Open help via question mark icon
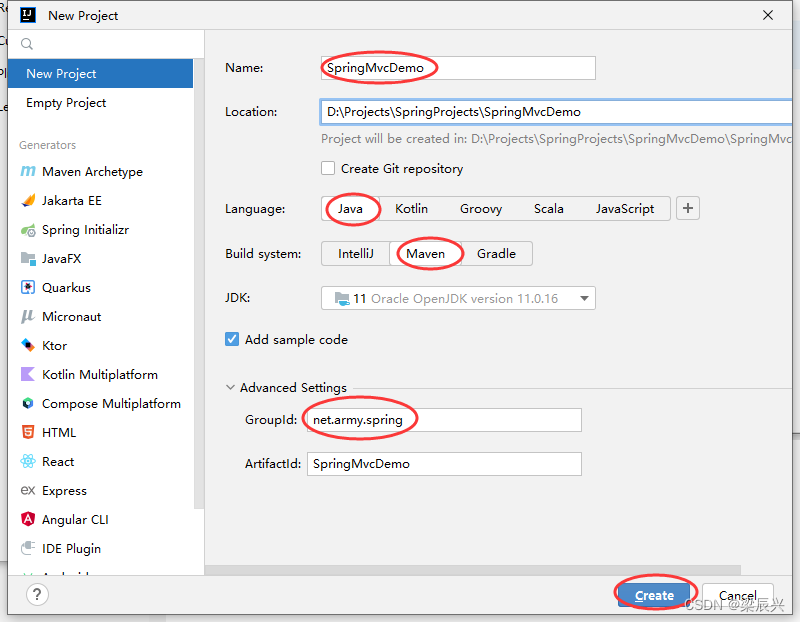The image size is (800, 622). tap(37, 594)
